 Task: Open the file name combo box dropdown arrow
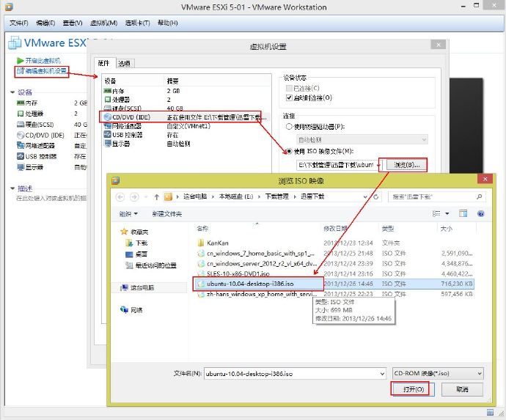[x=382, y=374]
